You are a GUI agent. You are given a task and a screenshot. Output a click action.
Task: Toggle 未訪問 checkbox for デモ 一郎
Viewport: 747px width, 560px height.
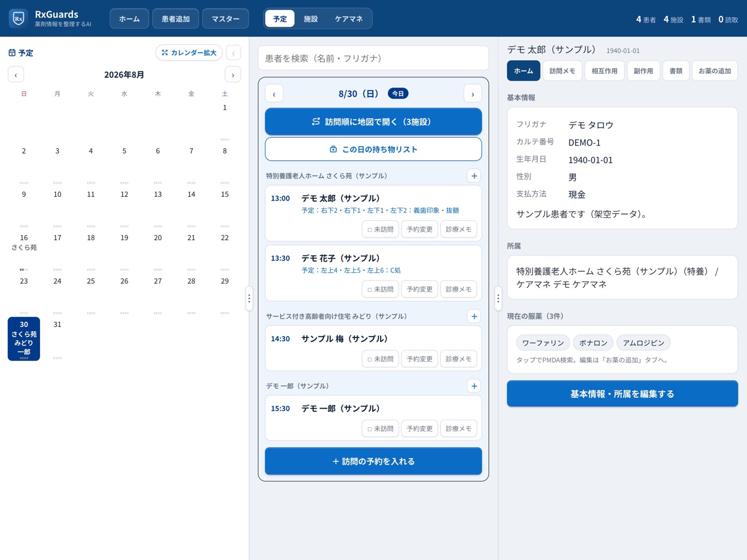tap(380, 429)
